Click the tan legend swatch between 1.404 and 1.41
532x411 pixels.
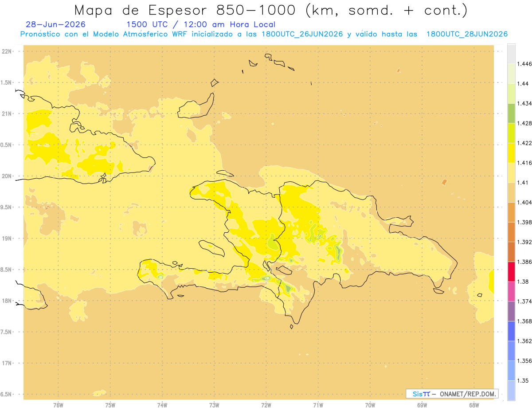pyautogui.click(x=511, y=192)
